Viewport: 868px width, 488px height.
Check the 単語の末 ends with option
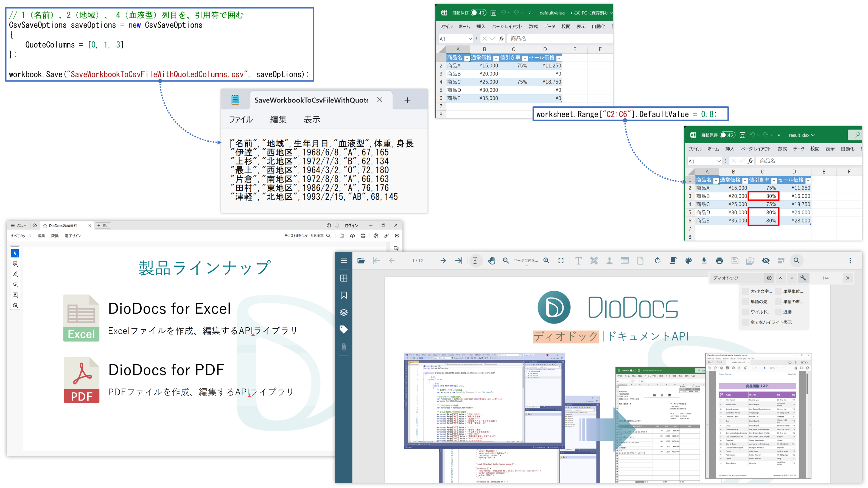(778, 302)
